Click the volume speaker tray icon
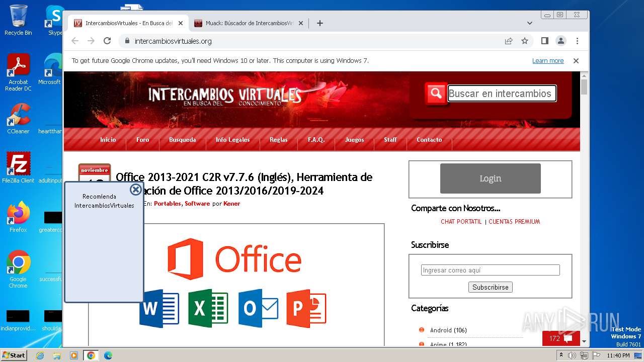The image size is (644, 362). 572,355
